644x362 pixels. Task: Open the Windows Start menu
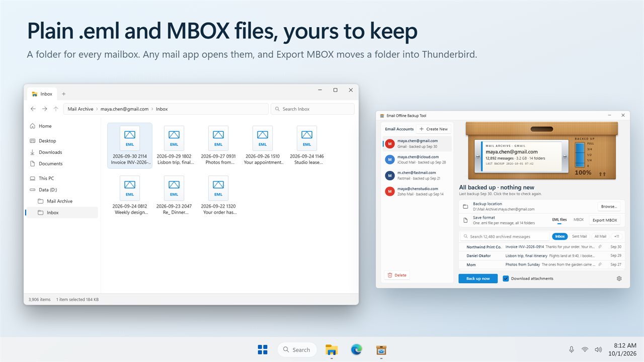[262, 349]
